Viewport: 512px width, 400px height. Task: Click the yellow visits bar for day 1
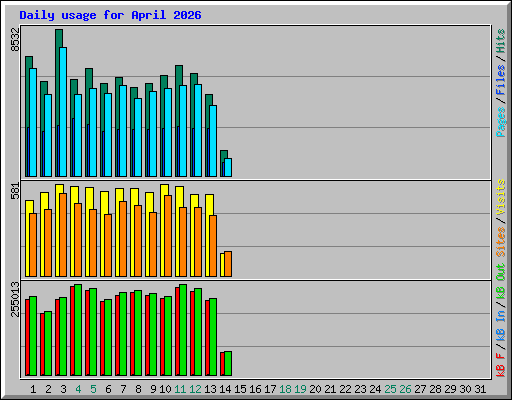[29, 207]
